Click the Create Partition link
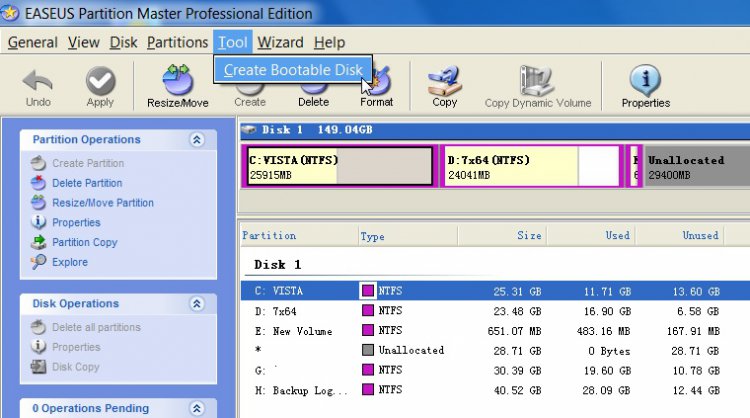The image size is (750, 418). coord(88,163)
